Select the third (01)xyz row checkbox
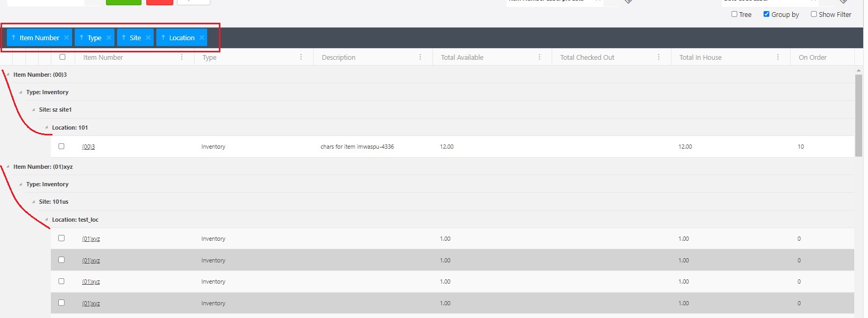This screenshot has width=868, height=318. click(x=61, y=281)
